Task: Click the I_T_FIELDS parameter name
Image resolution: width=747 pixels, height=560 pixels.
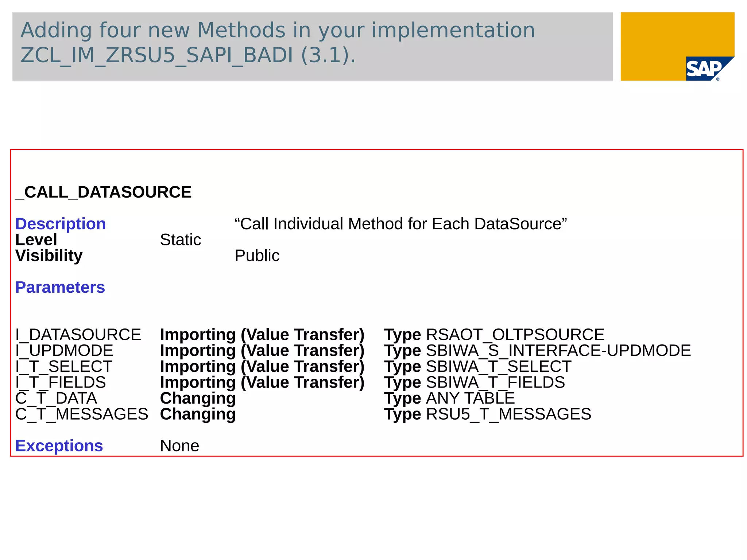Action: point(61,382)
